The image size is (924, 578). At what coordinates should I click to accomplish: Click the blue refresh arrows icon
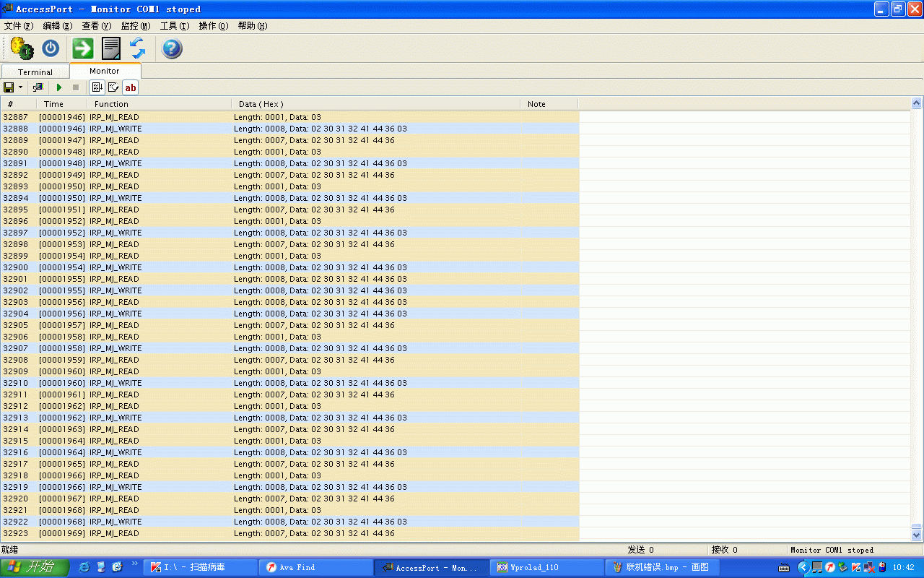(138, 48)
